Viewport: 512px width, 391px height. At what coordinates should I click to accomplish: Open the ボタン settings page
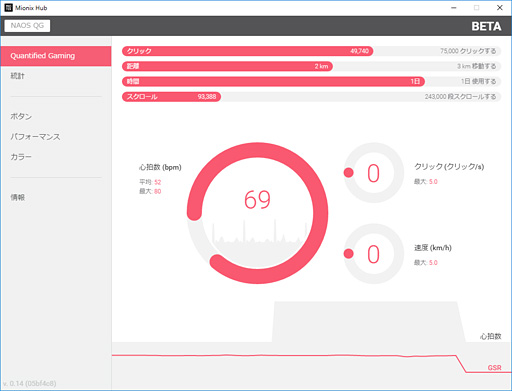[21, 116]
